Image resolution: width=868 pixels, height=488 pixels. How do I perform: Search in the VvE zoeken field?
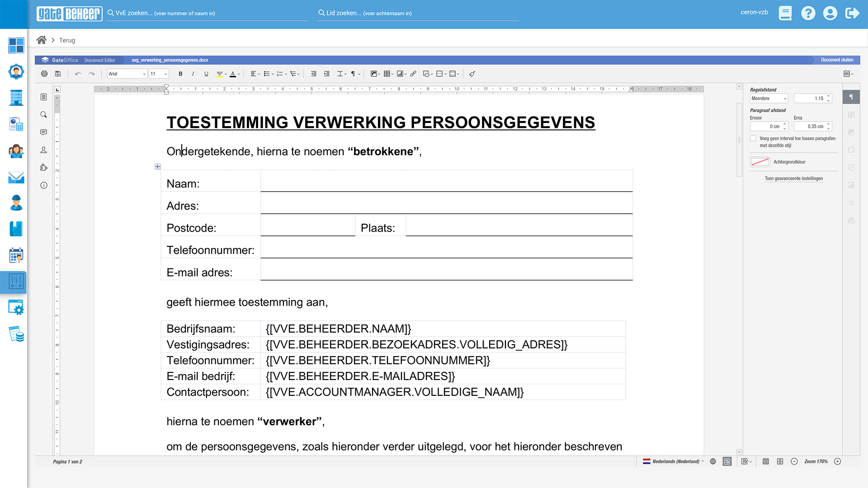[x=207, y=13]
